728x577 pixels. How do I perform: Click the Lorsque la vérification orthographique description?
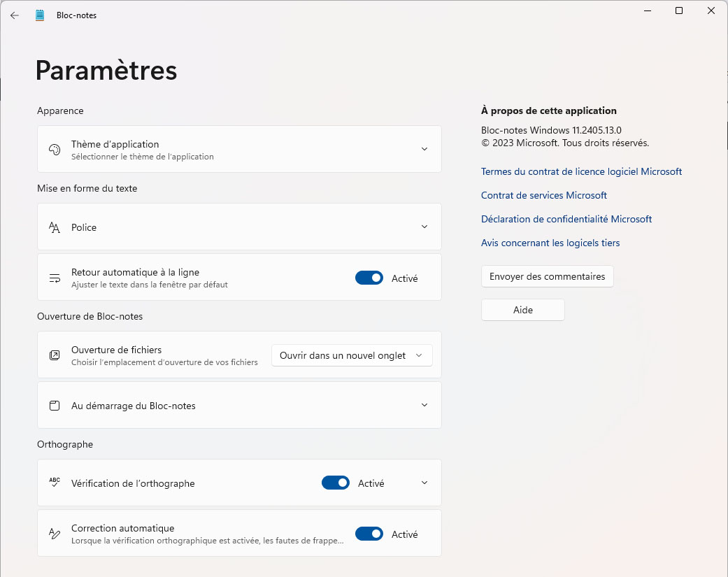click(208, 541)
